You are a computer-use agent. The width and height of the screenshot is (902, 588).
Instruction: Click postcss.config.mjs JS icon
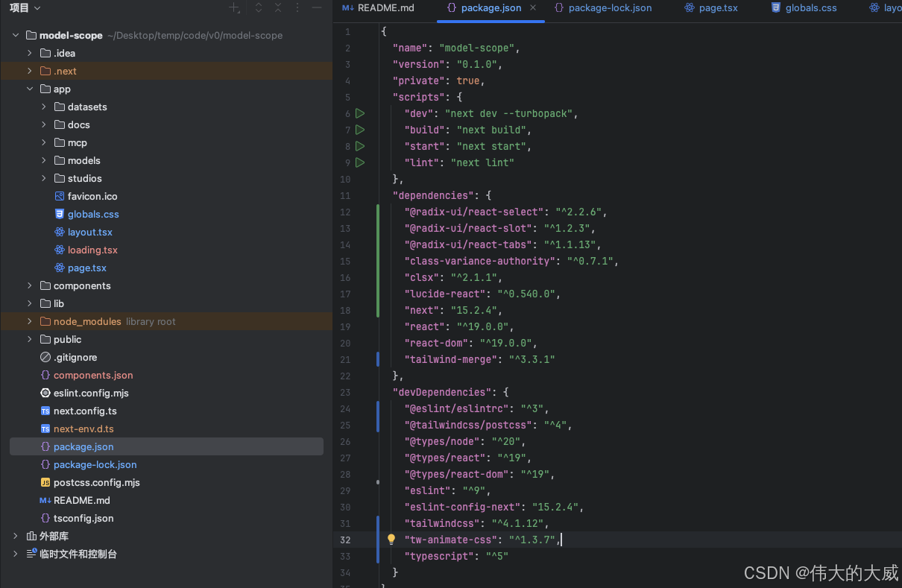[45, 482]
